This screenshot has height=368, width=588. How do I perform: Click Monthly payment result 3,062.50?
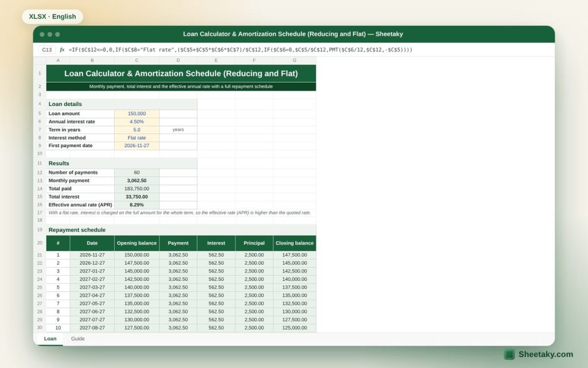pos(137,181)
